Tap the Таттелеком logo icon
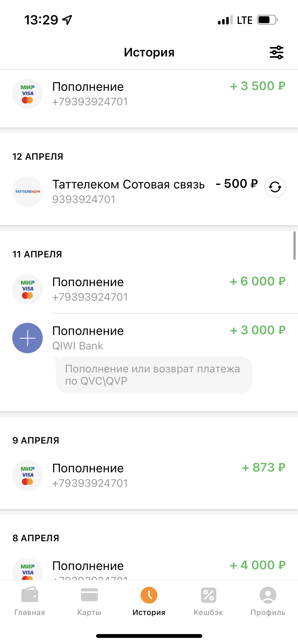Viewport: 298px width, 644px height. (28, 192)
